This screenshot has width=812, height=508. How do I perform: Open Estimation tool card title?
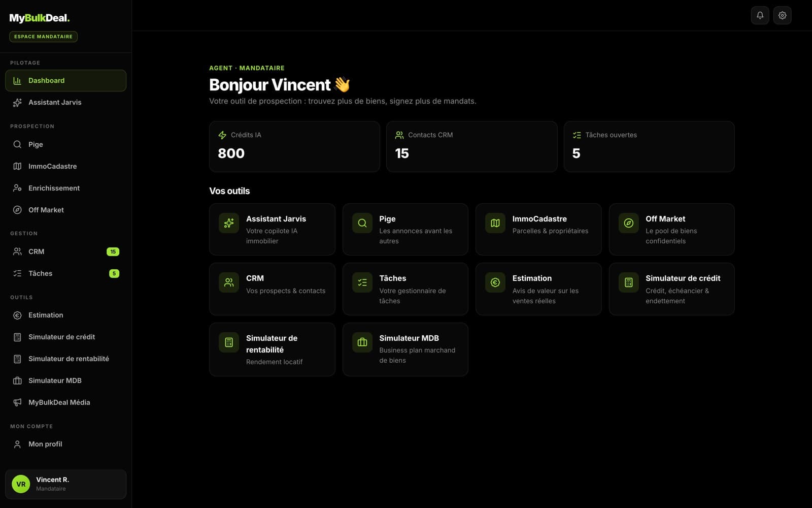[532, 278]
